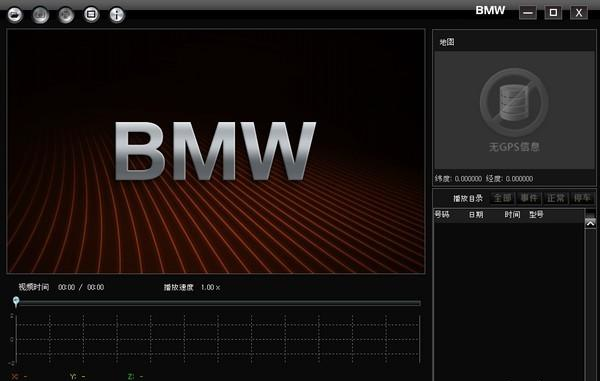Viewport: 600px width, 381px height.
Task: Click the second (greyed) round toolbar icon
Action: tap(41, 15)
